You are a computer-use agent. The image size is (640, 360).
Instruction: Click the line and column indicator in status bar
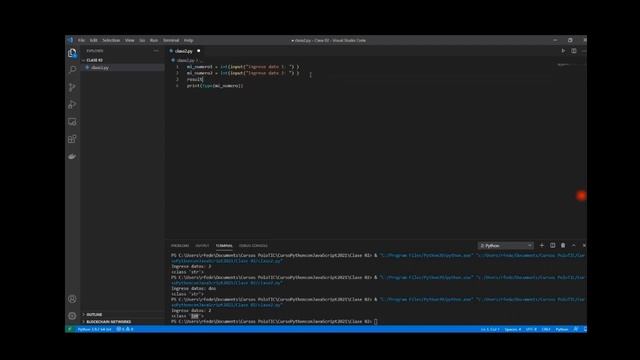click(x=489, y=329)
